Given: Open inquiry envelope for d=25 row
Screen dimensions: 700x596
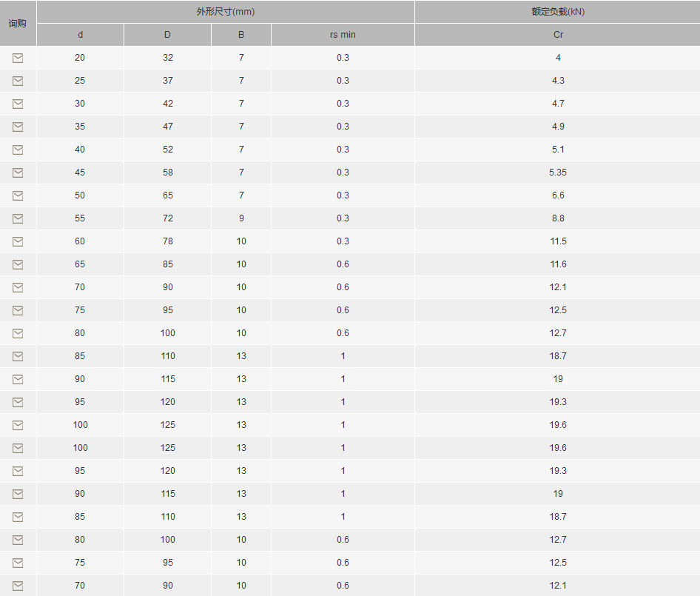Looking at the screenshot, I should (18, 81).
